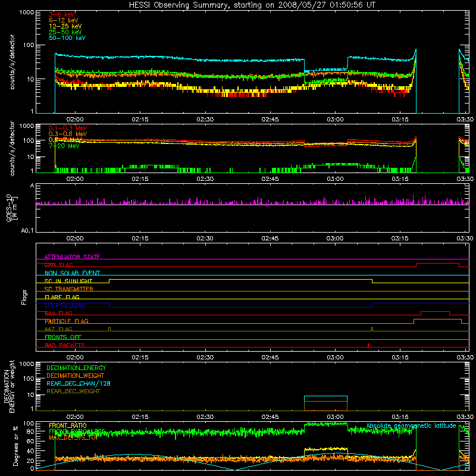Select the SC_IN_SUNLIGHT flag label
The image size is (476, 476).
click(x=68, y=281)
